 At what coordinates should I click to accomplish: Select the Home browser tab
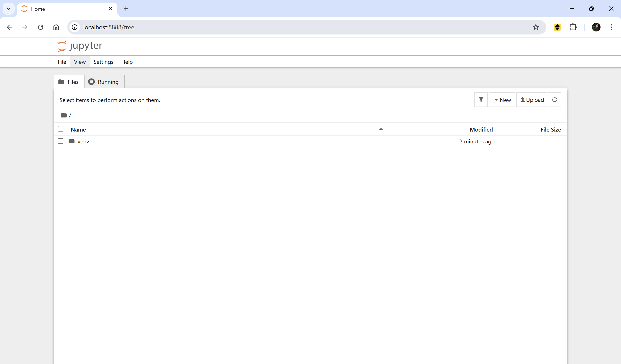tap(67, 9)
